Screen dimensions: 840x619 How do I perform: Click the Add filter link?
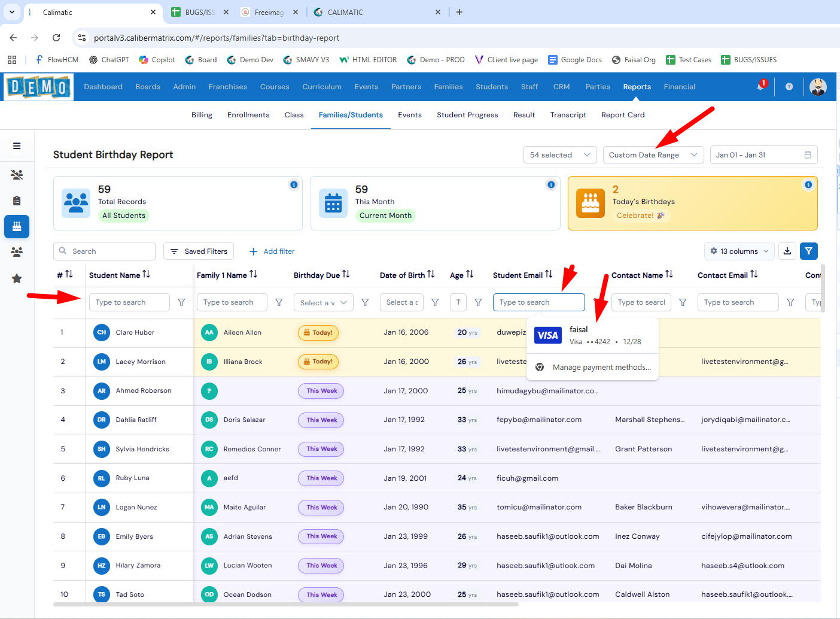272,251
